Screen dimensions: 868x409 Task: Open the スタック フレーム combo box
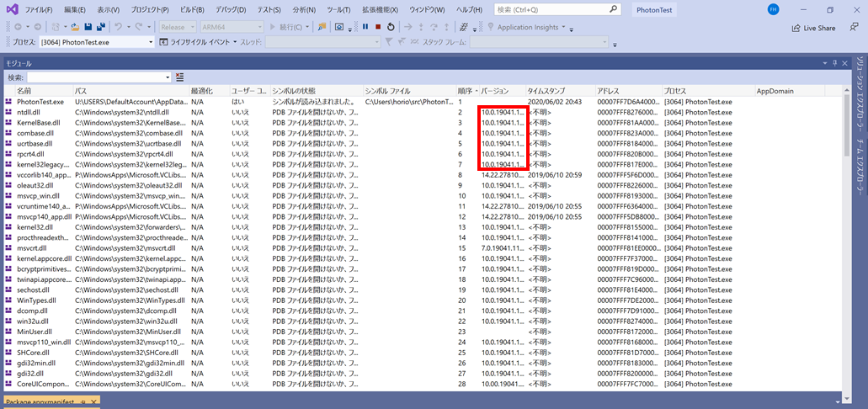[x=539, y=42]
